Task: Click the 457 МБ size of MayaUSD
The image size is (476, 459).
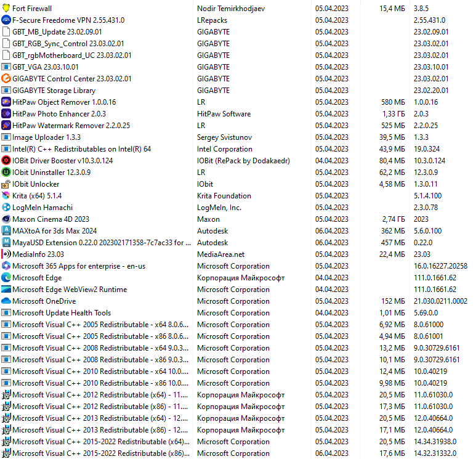Action: pos(393,242)
